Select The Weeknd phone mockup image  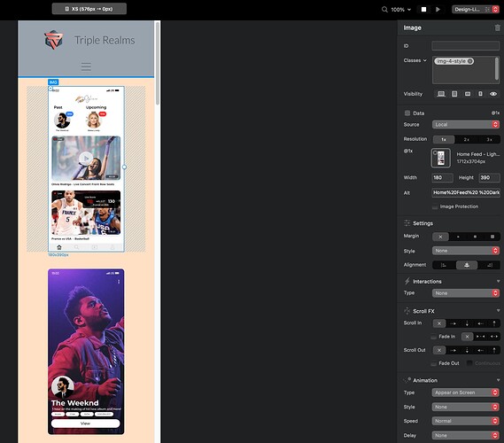(86, 352)
